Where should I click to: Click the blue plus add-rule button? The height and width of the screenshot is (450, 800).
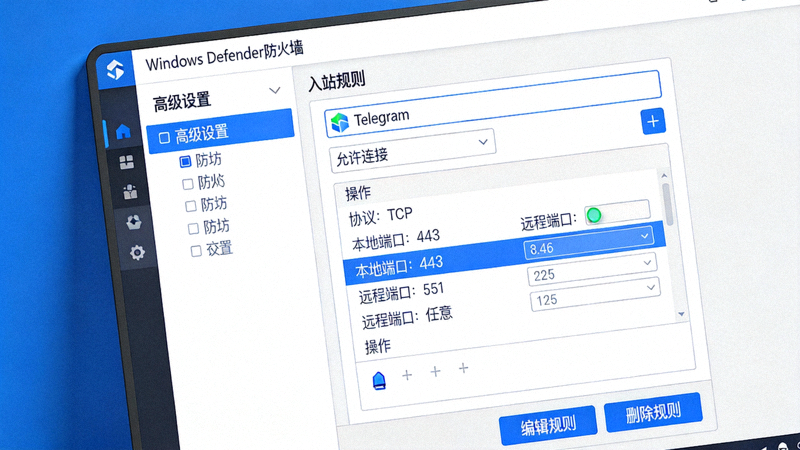653,121
